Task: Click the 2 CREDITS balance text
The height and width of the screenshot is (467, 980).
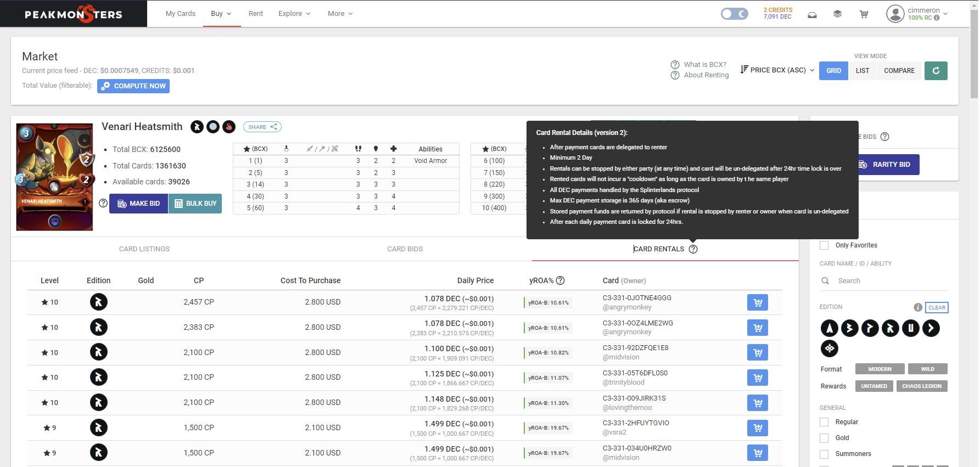Action: pyautogui.click(x=777, y=10)
